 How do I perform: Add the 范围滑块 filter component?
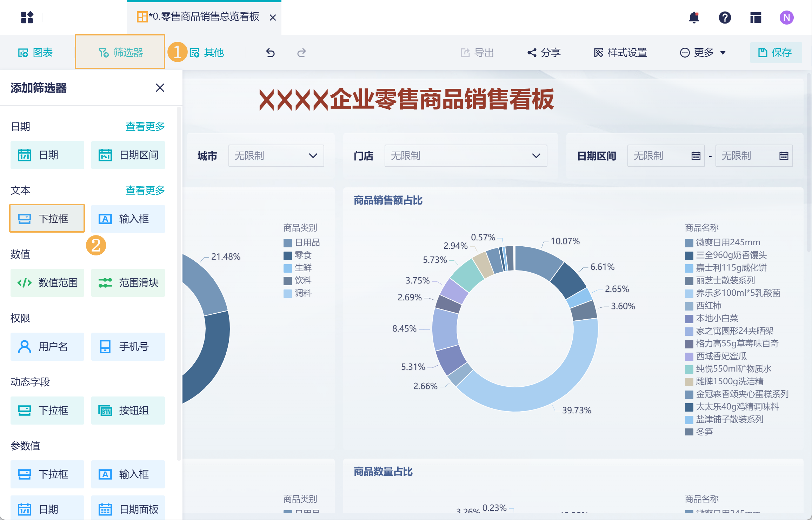tap(128, 283)
